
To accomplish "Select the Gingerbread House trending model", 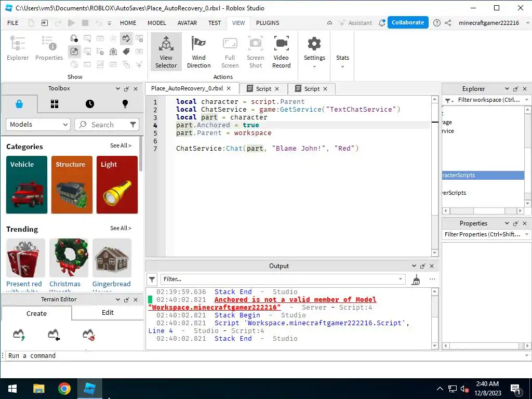I will (112, 258).
